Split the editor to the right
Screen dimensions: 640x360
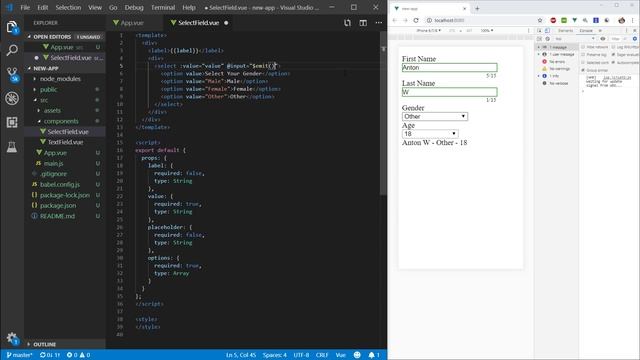coord(363,23)
